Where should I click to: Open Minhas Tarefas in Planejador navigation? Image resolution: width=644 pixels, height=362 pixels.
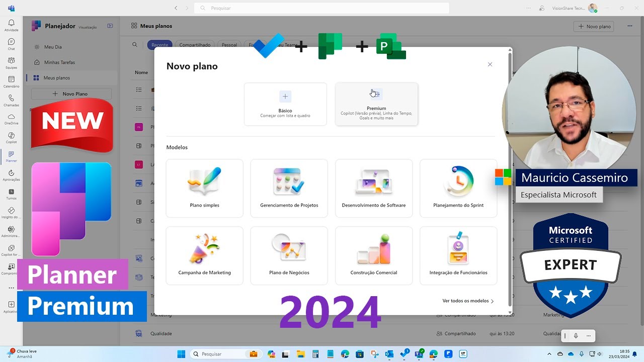tap(71, 62)
